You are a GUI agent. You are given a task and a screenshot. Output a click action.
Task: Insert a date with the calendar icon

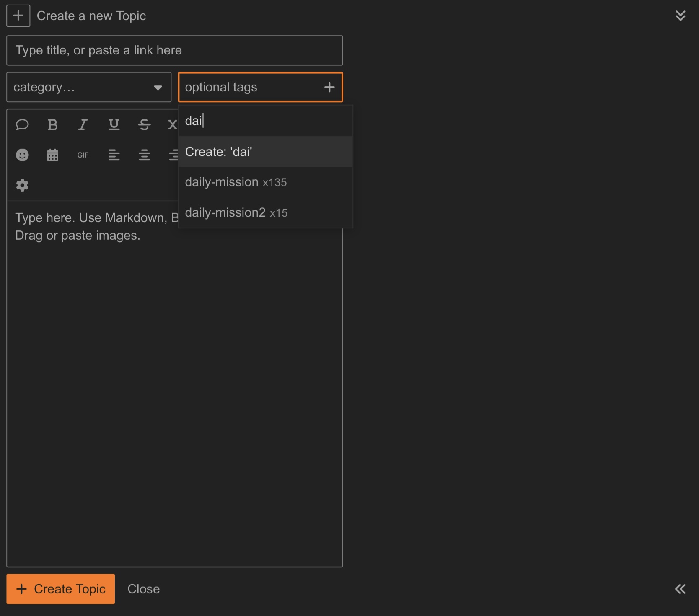point(52,155)
